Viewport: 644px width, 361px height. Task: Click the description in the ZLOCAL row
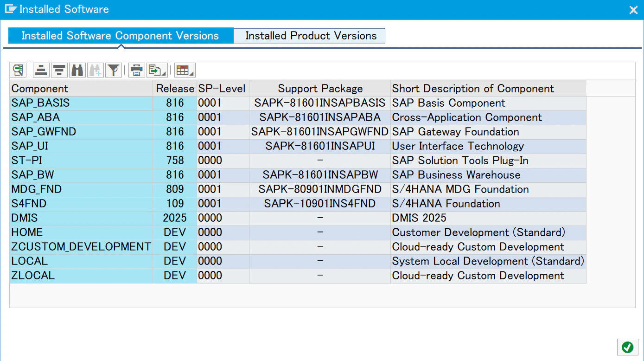(x=488, y=276)
